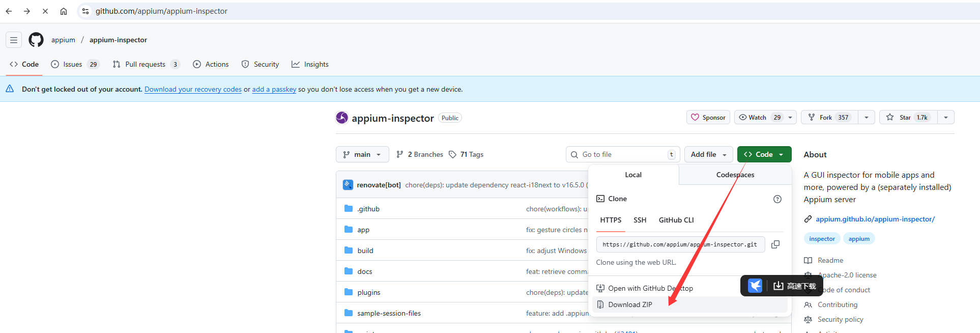Open the Security tab
Image resolution: width=980 pixels, height=333 pixels.
tap(260, 64)
